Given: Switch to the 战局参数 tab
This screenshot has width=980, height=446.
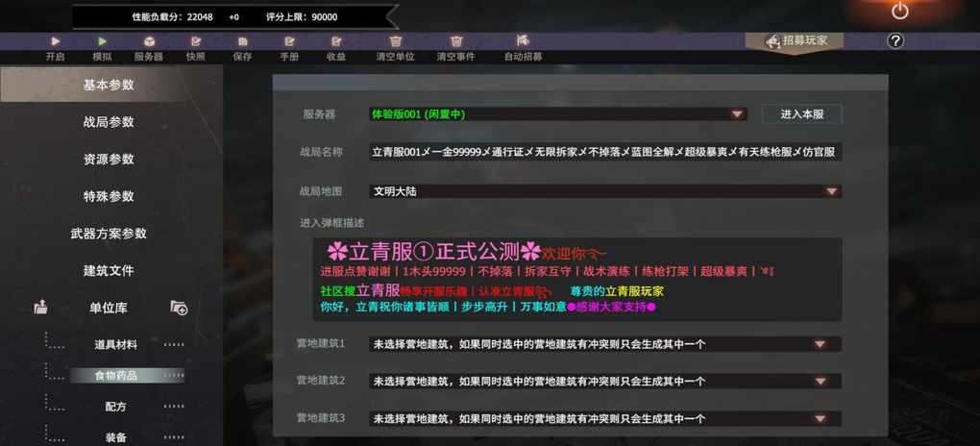Looking at the screenshot, I should [x=109, y=122].
